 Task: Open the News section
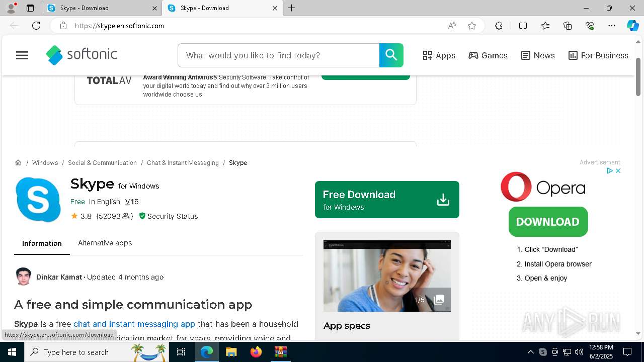pos(538,55)
